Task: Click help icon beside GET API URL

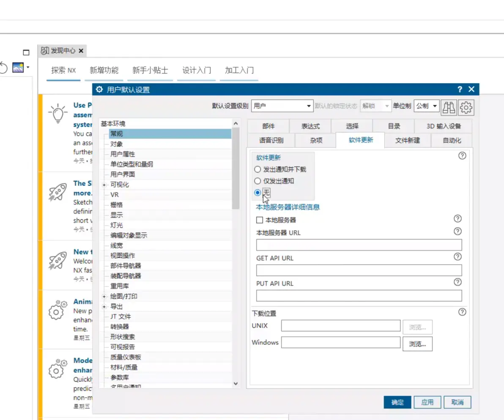Action: pos(458,256)
